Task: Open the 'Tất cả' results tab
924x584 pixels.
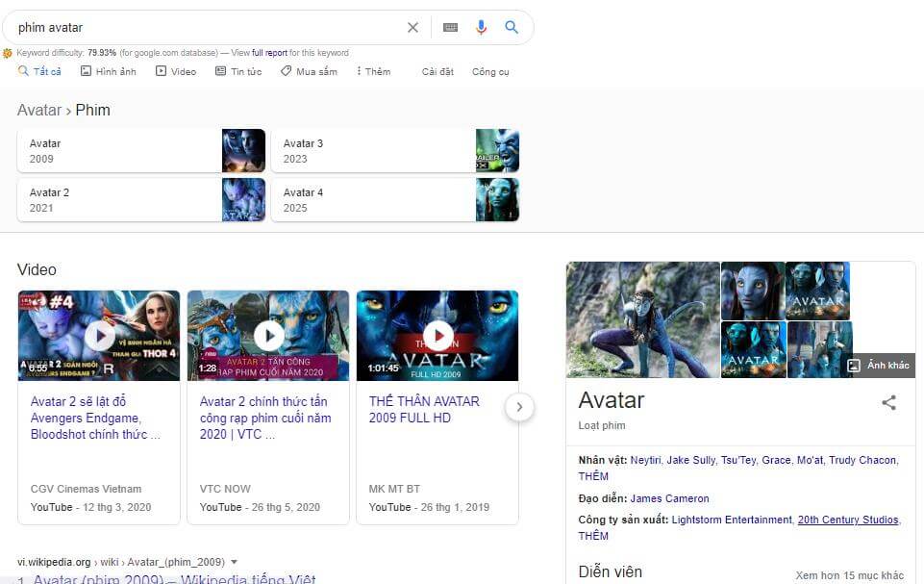Action: click(x=39, y=71)
